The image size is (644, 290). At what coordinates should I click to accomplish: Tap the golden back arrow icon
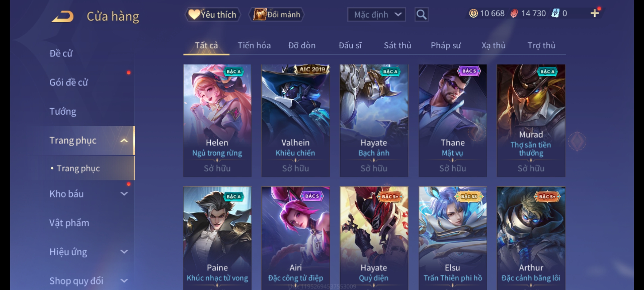point(63,17)
